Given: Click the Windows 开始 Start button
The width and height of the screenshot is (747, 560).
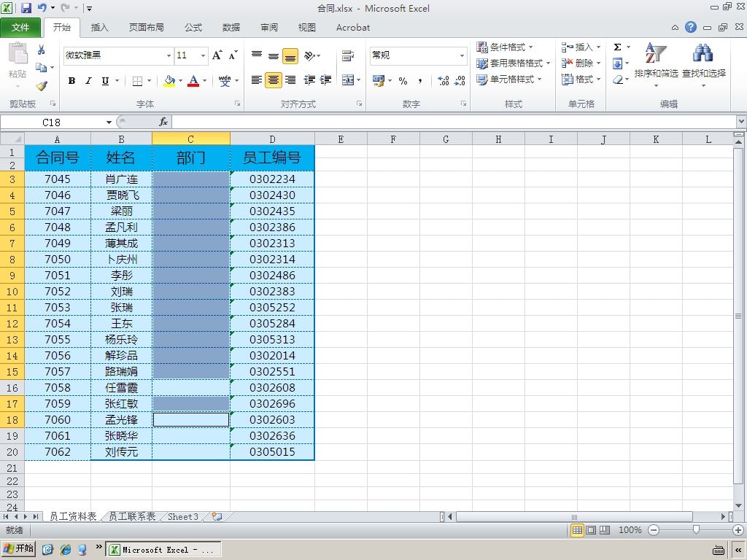Looking at the screenshot, I should tap(18, 548).
